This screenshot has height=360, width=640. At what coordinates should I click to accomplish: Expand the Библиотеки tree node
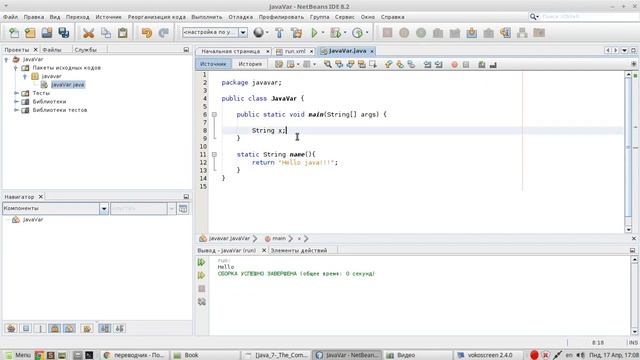[x=16, y=102]
